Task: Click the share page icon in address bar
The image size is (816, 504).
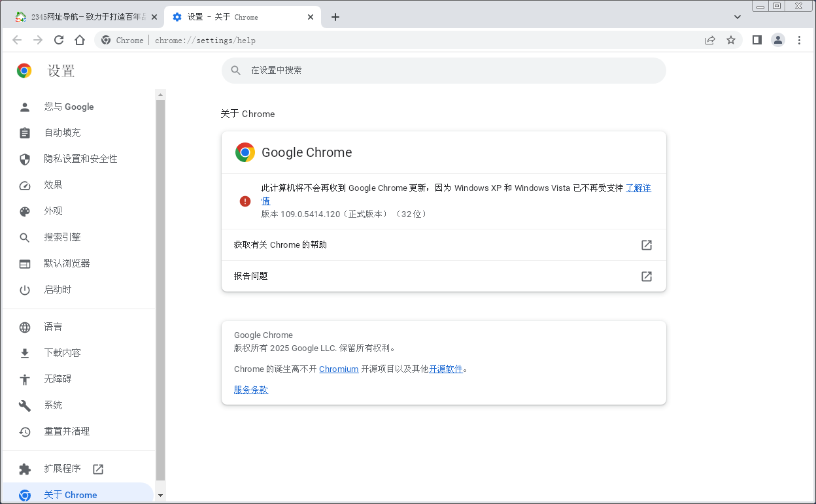Action: (710, 40)
